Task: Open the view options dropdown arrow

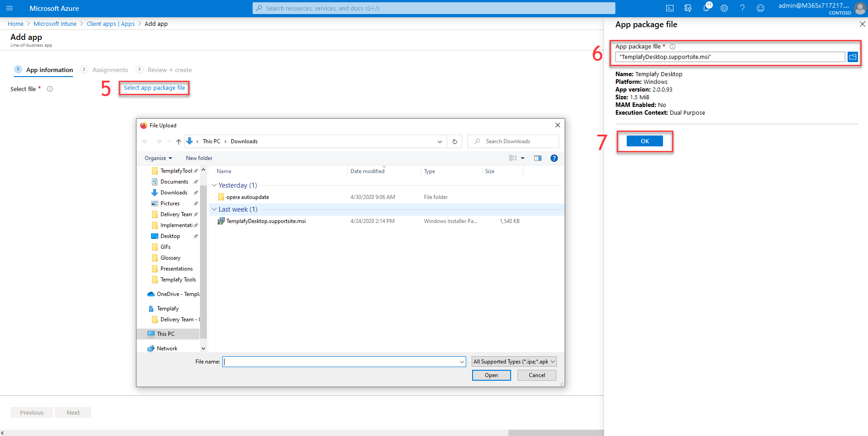Action: pyautogui.click(x=522, y=158)
